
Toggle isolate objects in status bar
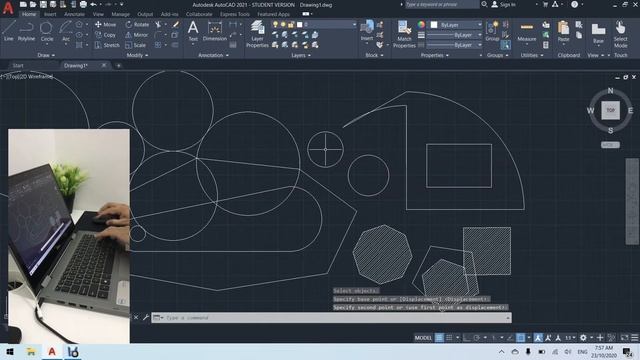611,338
